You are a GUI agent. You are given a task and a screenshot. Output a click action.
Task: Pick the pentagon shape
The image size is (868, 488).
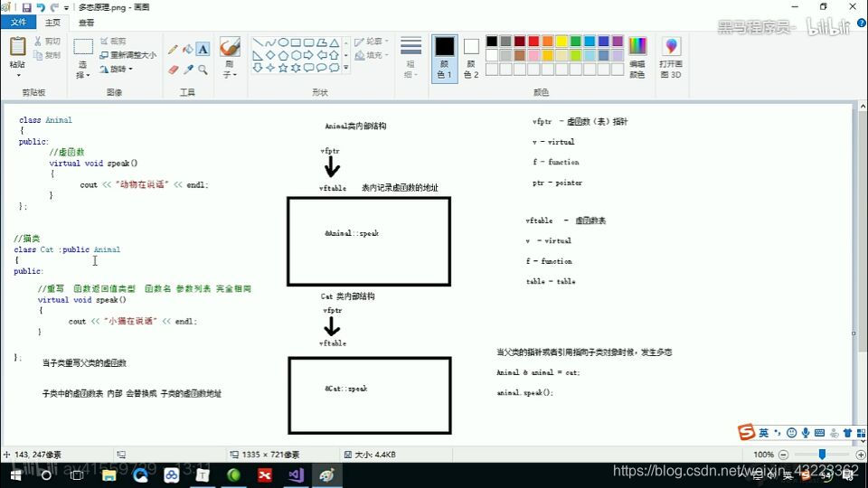pyautogui.click(x=283, y=55)
